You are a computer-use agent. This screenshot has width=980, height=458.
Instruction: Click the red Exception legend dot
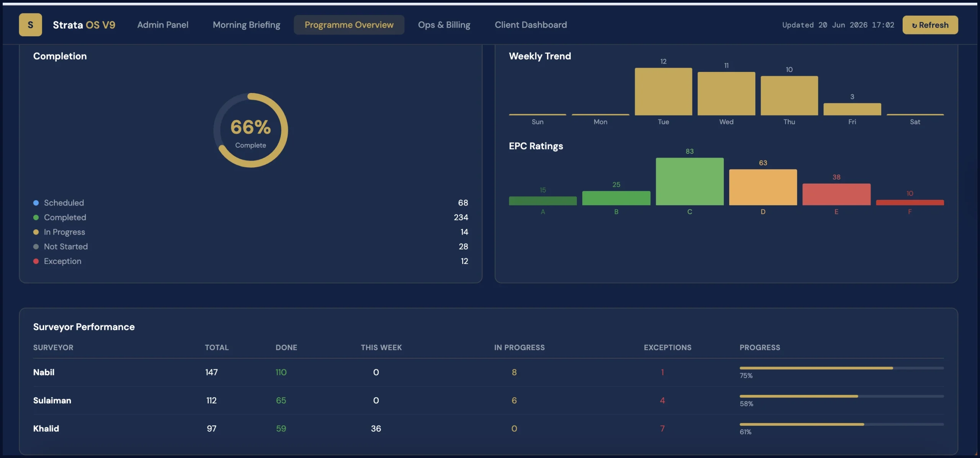(36, 261)
